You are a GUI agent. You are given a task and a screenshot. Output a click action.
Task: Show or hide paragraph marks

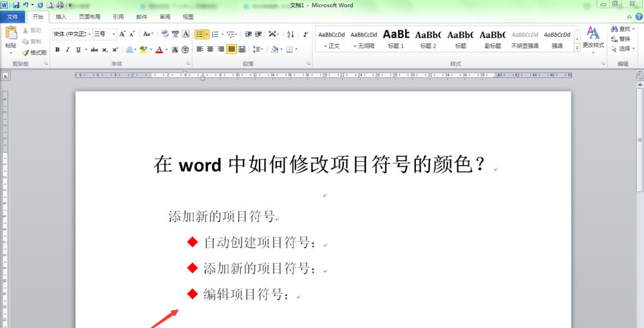305,34
